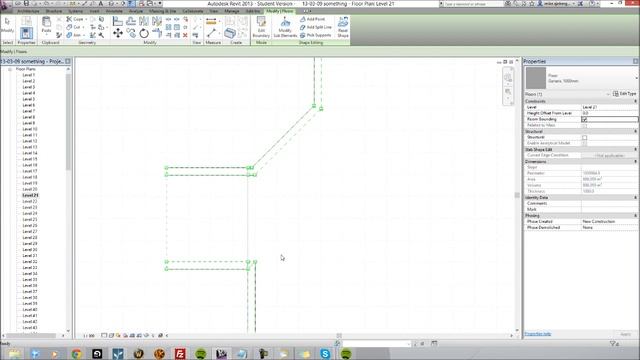Click the view scale 1:100 in view control bar
Screen dimensions: 640x360
point(89,336)
